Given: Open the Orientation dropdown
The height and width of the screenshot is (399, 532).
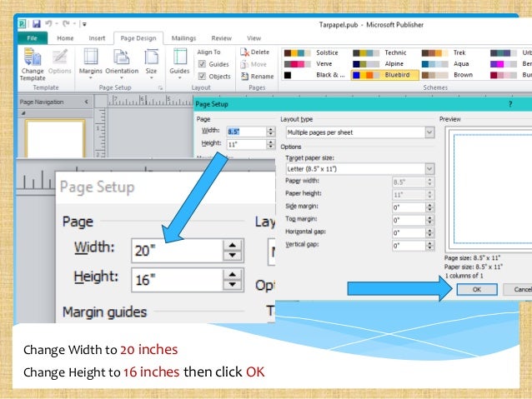Looking at the screenshot, I should (x=122, y=64).
